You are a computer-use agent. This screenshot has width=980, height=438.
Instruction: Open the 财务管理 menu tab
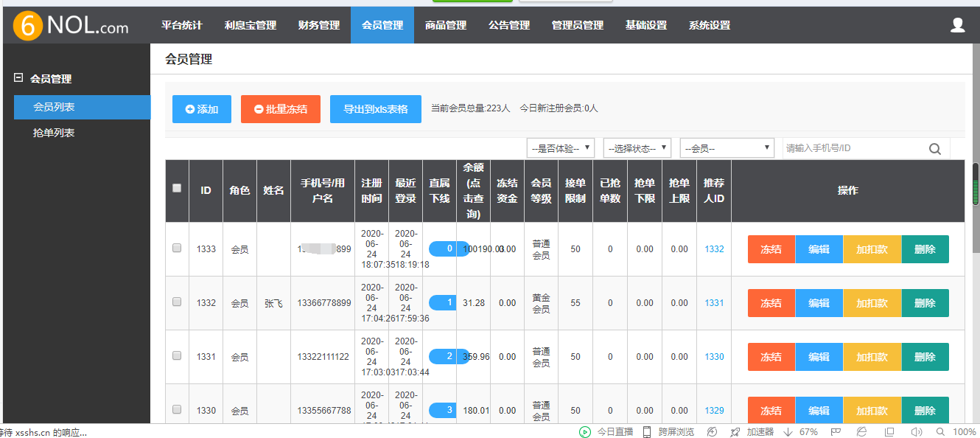[x=319, y=25]
